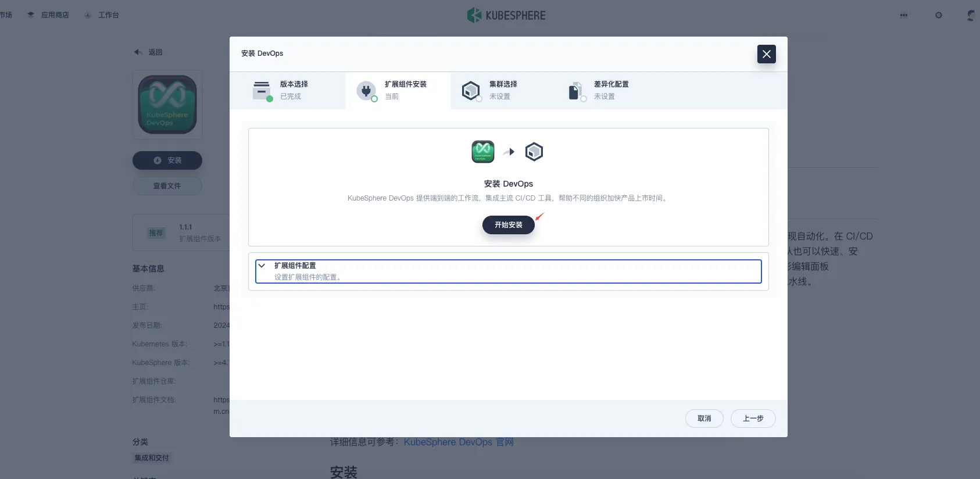Click the 发布日期 label
Screen dimensions: 980x479
click(147, 326)
